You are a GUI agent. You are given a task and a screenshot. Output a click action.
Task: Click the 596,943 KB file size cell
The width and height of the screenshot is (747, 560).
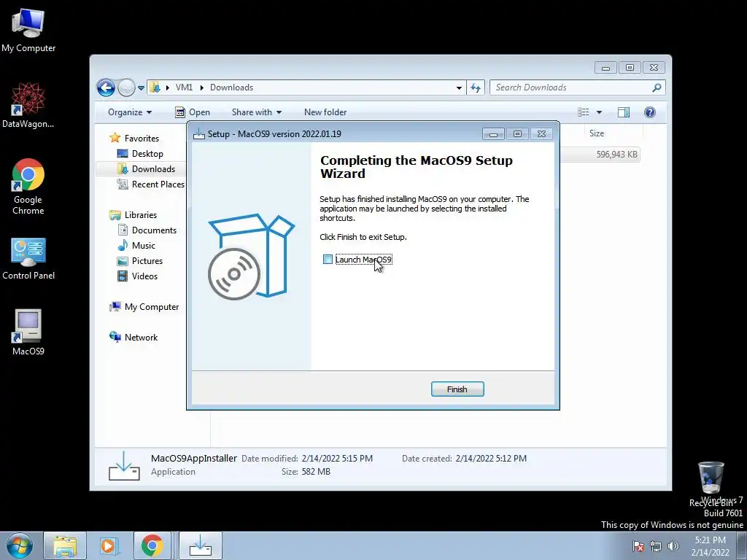tap(616, 155)
